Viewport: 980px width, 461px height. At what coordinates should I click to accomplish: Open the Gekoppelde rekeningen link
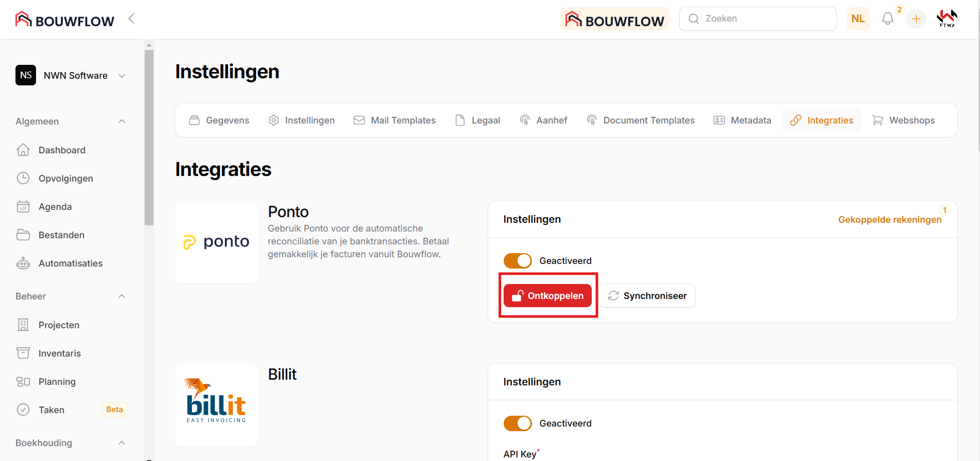pos(889,220)
